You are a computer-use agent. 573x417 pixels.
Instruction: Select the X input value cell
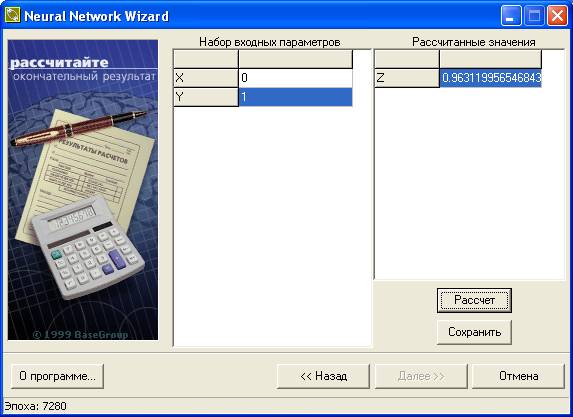click(295, 78)
